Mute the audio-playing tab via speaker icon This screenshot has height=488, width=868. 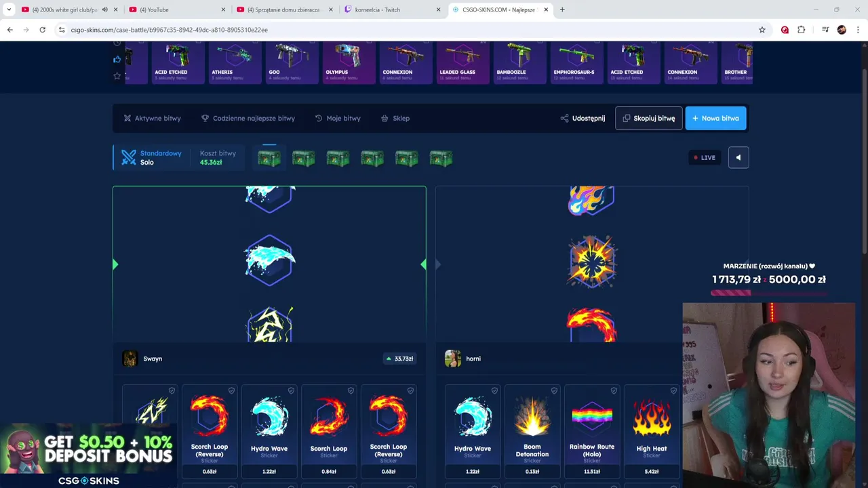click(104, 9)
